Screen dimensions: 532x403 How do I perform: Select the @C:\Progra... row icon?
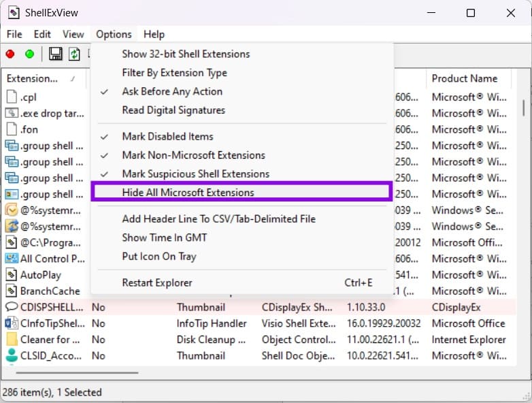pyautogui.click(x=12, y=242)
